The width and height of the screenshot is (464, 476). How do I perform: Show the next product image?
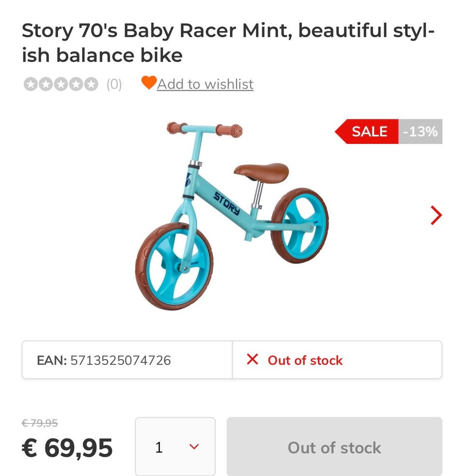pyautogui.click(x=435, y=215)
